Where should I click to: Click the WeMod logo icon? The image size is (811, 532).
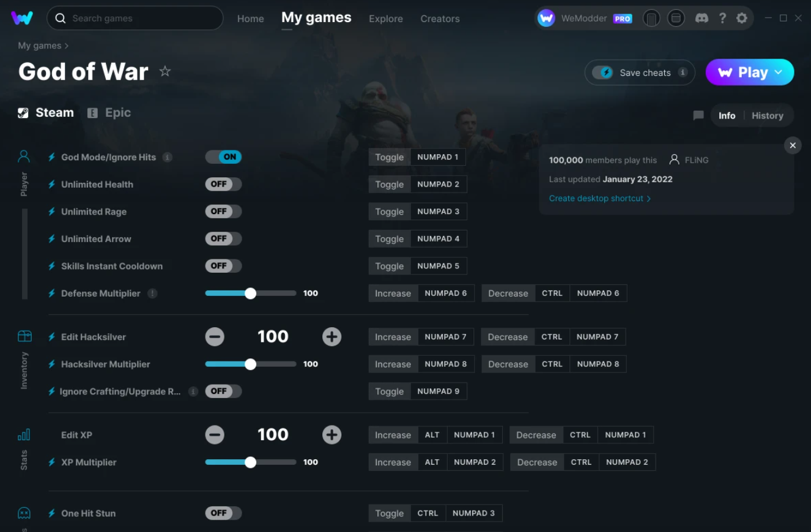click(x=22, y=18)
